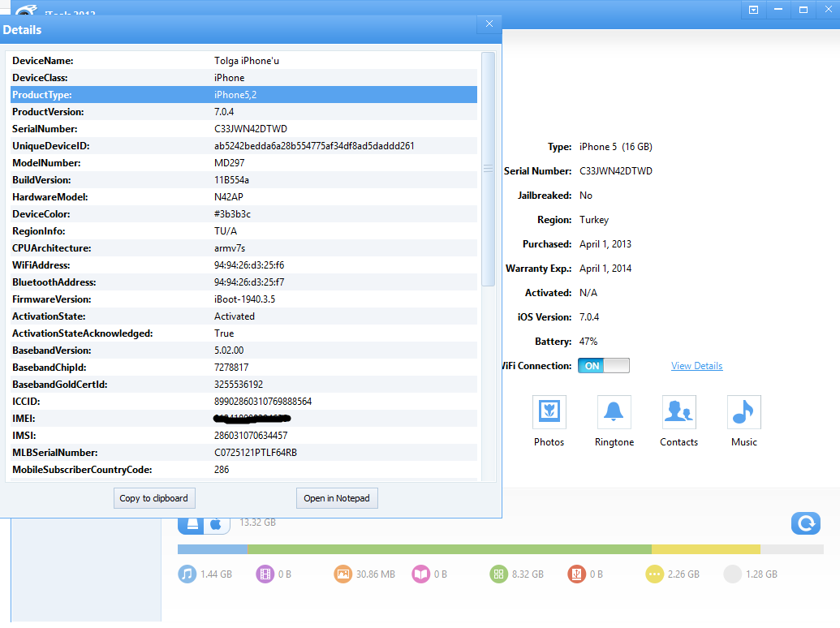Viewport: 840px width, 628px height.
Task: Select the MobileSubscriberCountryCode 286 row
Action: click(243, 470)
